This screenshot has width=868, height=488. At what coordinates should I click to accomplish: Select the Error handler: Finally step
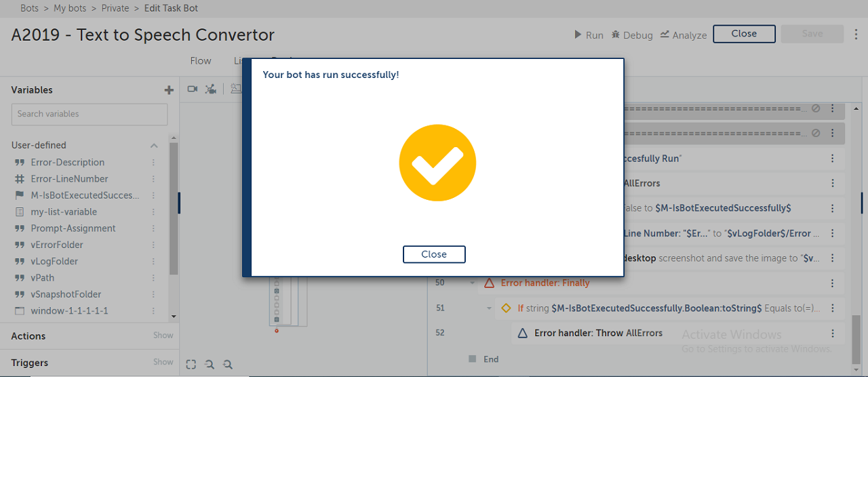[545, 283]
